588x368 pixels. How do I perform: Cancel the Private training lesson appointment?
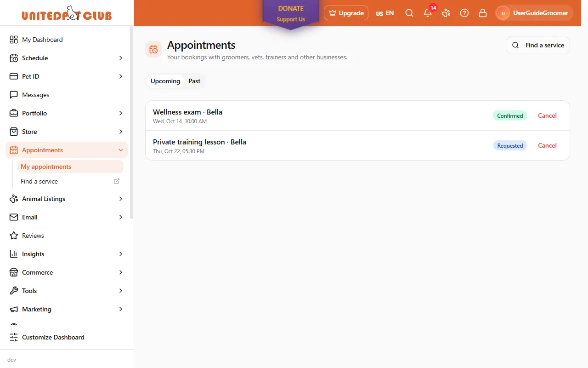click(547, 145)
